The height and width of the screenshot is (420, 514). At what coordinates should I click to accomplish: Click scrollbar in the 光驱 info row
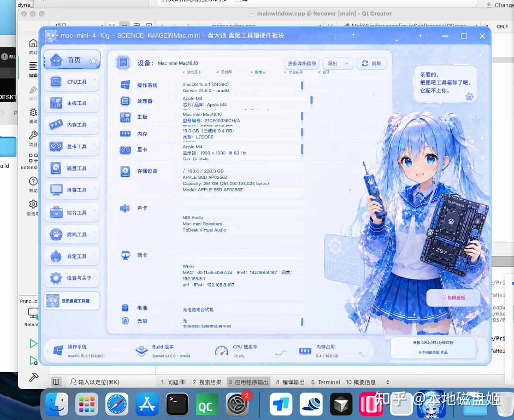point(302,322)
